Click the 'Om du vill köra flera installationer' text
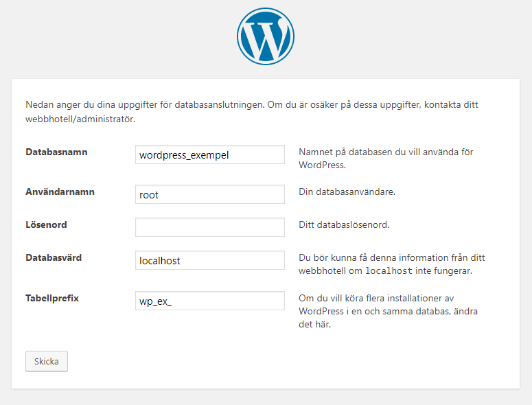The height and width of the screenshot is (405, 532). click(372, 298)
